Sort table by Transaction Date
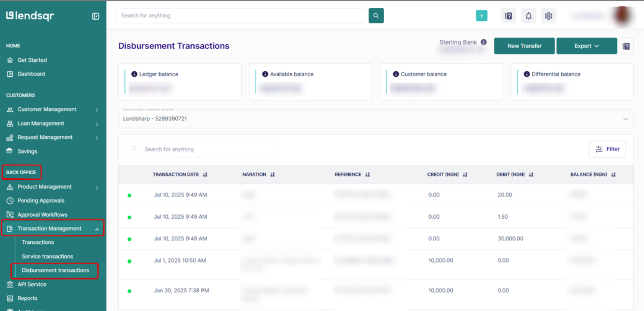The image size is (644, 311). point(205,174)
